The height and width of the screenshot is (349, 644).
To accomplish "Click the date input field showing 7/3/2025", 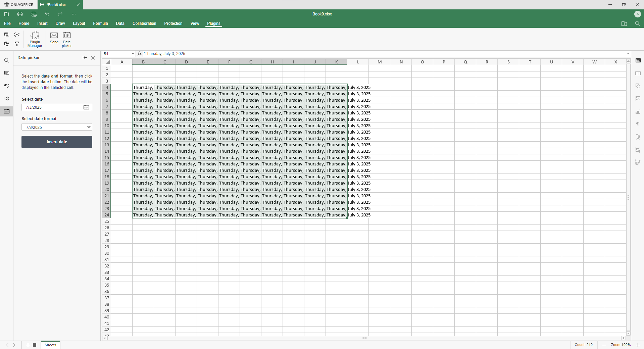I will 52,107.
